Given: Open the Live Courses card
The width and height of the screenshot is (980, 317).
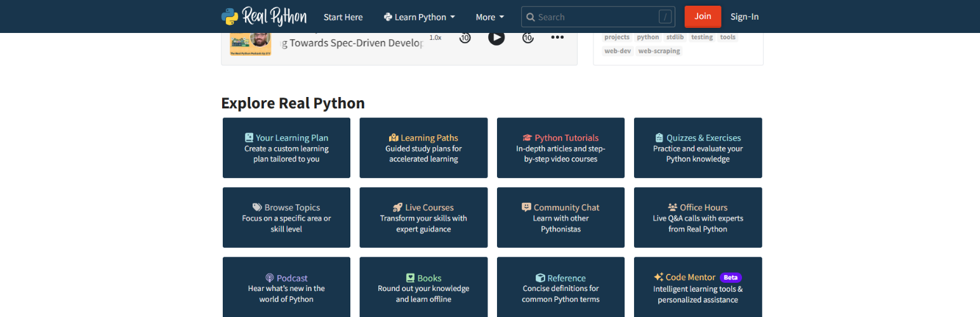Looking at the screenshot, I should (x=423, y=217).
